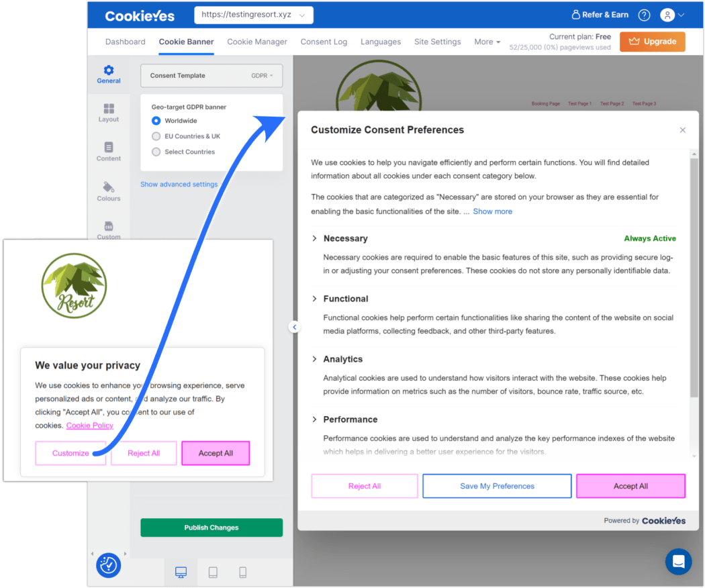This screenshot has width=705, height=588.
Task: Select the Worldwide geo-target option
Action: pyautogui.click(x=156, y=121)
